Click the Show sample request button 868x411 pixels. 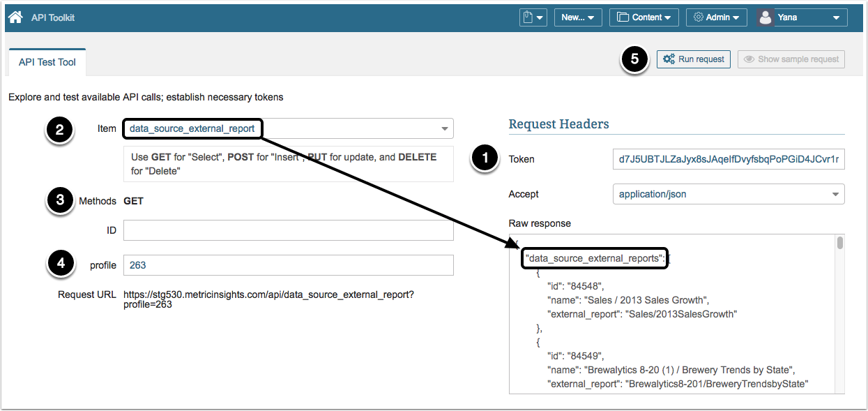point(791,59)
